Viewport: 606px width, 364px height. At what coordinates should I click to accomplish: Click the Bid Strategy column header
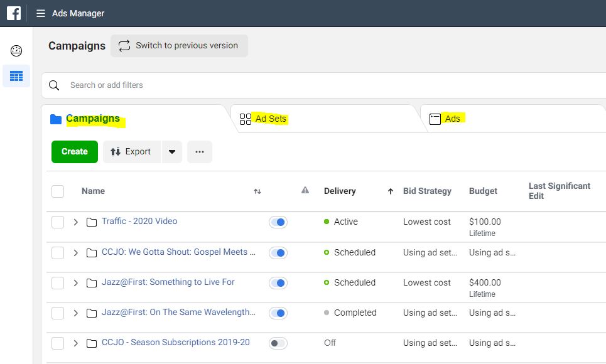tap(427, 191)
